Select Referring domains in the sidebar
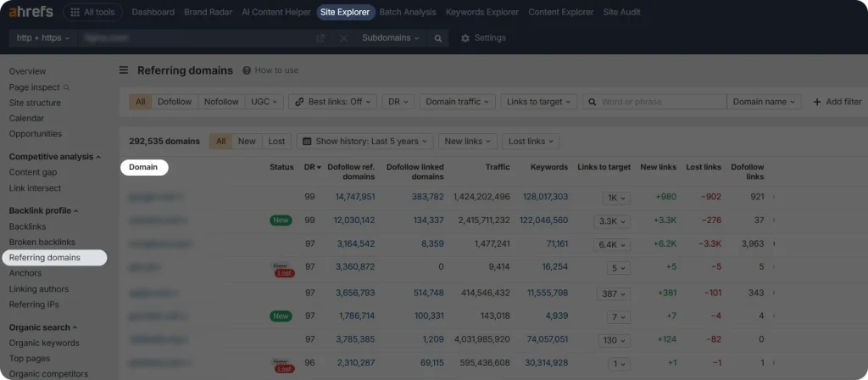 pyautogui.click(x=54, y=258)
